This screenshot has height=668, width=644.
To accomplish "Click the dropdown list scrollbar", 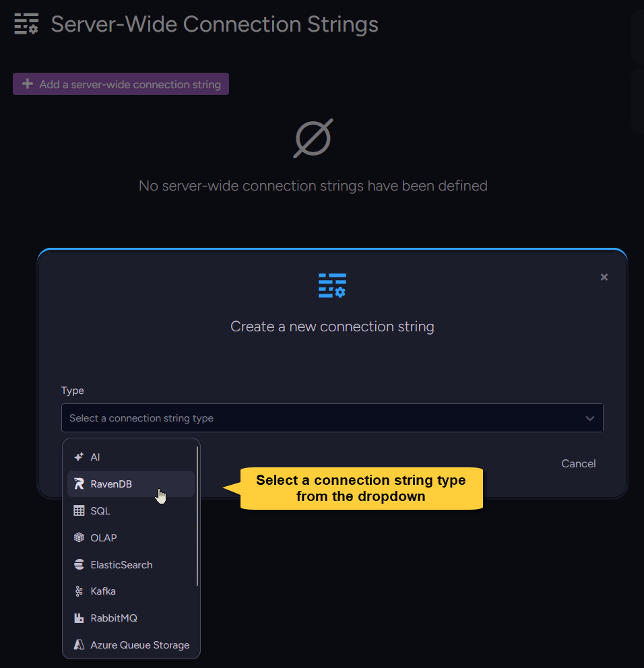I will coord(197,516).
